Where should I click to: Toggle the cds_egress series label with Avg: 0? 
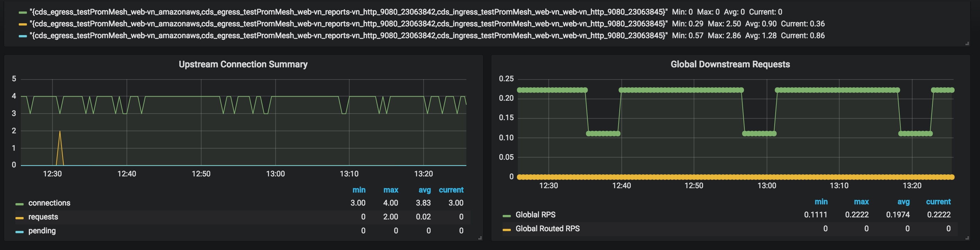tap(349, 12)
